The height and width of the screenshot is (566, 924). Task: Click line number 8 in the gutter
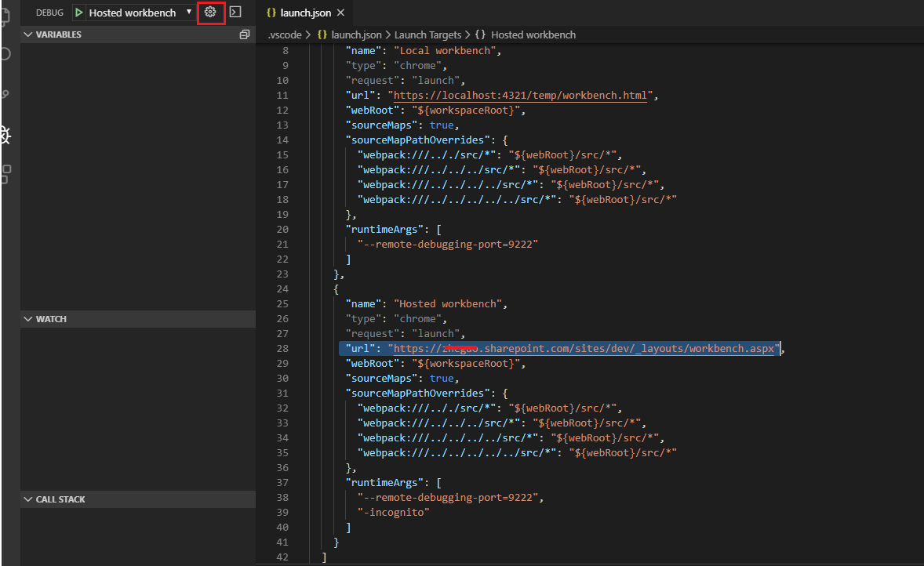point(286,51)
